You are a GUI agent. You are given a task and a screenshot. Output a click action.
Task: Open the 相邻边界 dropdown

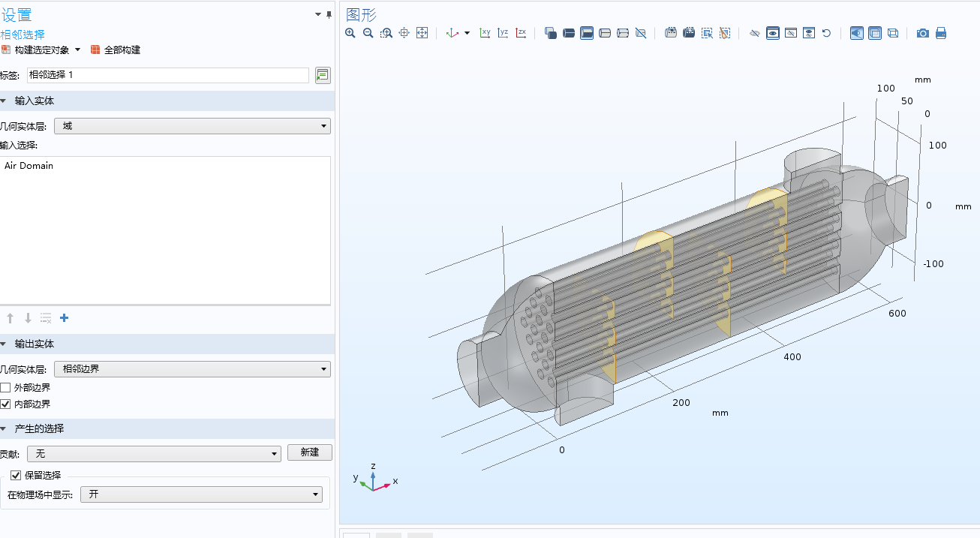(192, 369)
